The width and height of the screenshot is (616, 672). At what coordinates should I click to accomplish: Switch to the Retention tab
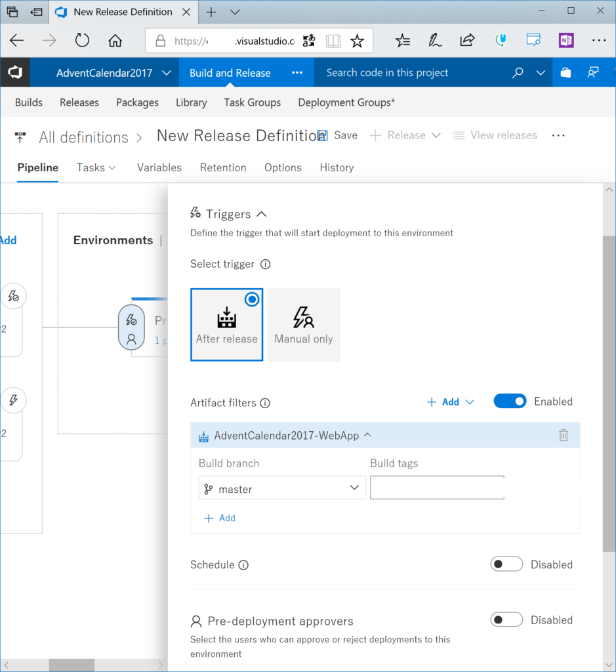(x=223, y=167)
